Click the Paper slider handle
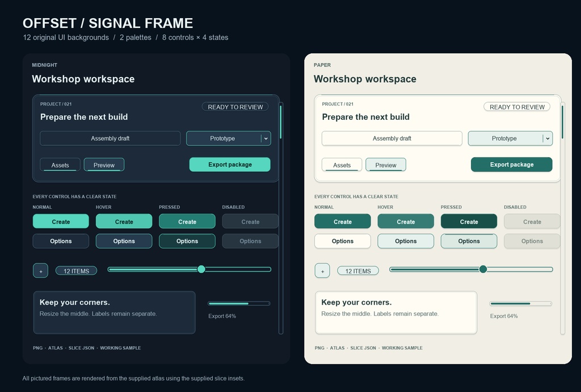The image size is (581, 392). click(x=483, y=269)
